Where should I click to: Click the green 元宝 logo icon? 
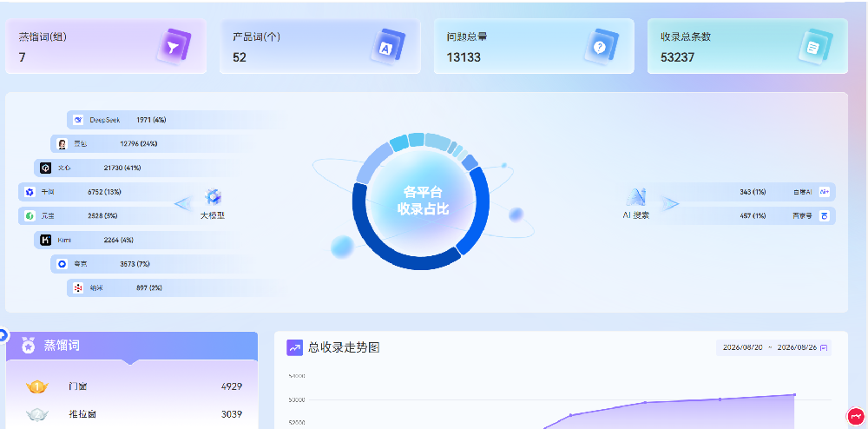click(x=30, y=216)
